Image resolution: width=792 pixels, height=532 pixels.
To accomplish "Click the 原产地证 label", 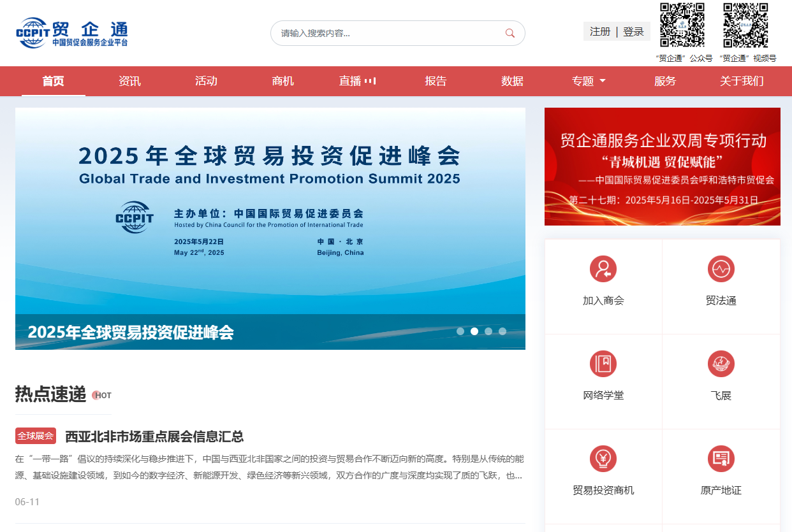I will pos(721,491).
